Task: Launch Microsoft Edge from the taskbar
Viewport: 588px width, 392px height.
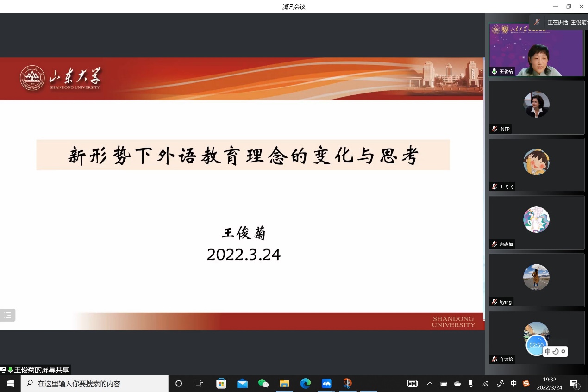Action: [x=305, y=383]
